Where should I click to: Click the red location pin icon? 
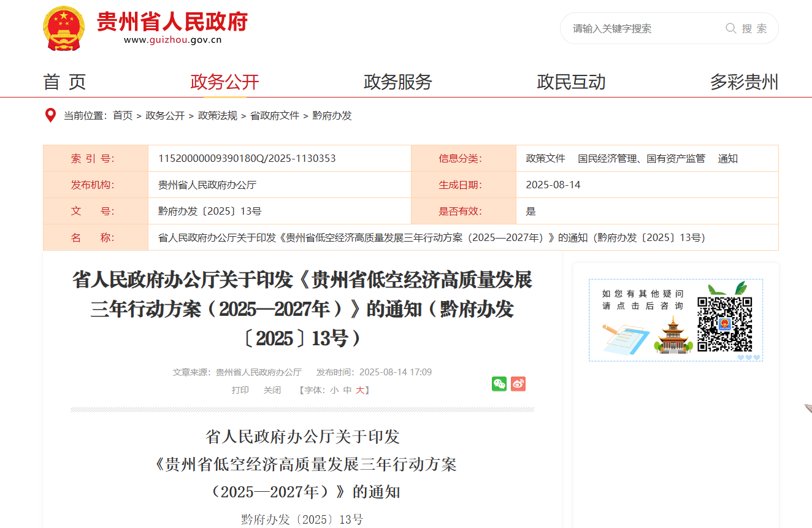51,115
